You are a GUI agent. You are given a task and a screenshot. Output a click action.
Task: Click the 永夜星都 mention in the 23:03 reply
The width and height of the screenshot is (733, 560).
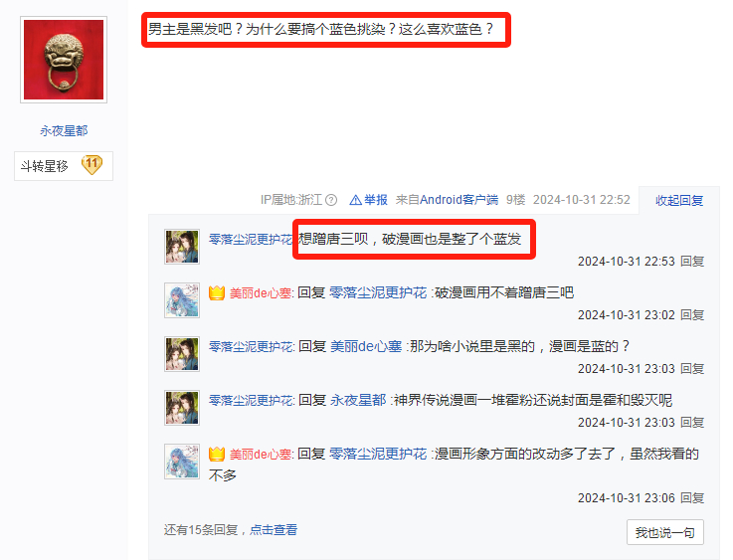click(358, 400)
